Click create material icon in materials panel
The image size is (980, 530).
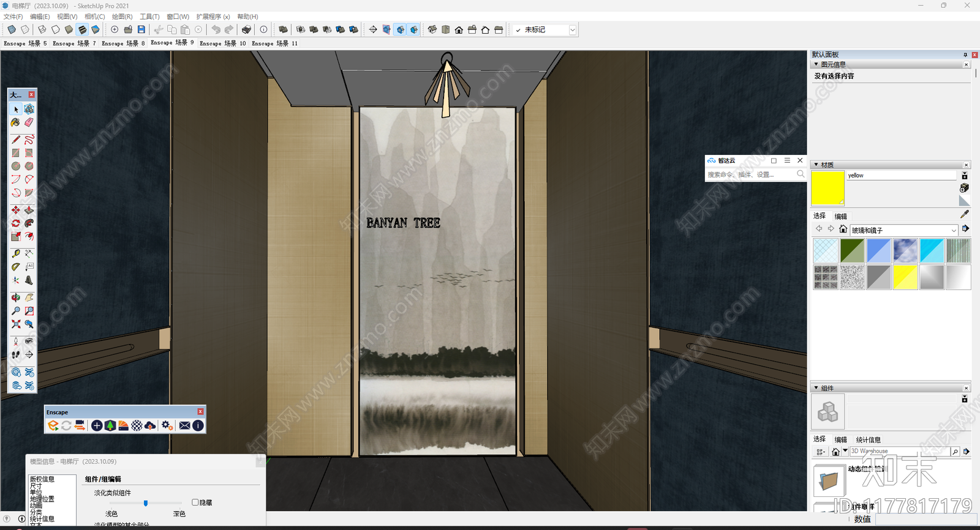(964, 188)
